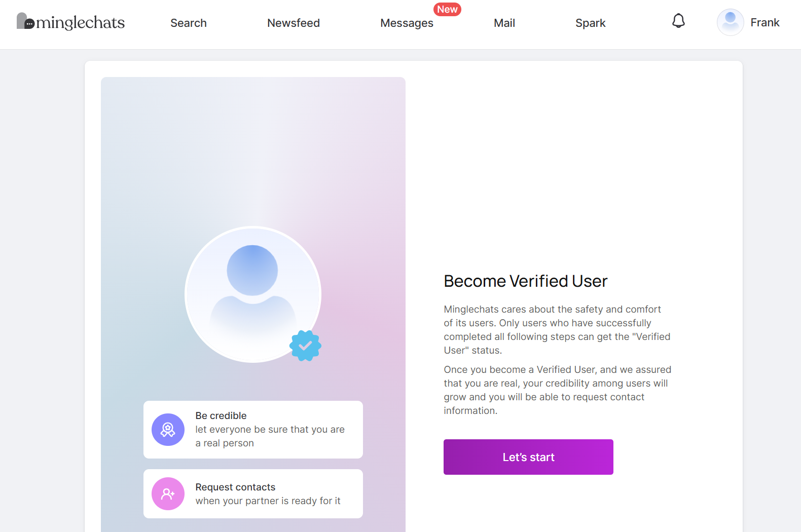Open the Mail section

pos(504,23)
